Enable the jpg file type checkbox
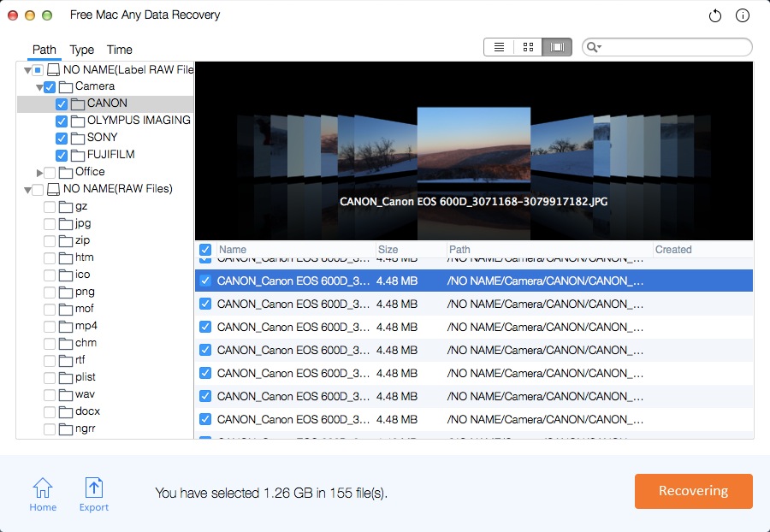770x532 pixels. (50, 223)
